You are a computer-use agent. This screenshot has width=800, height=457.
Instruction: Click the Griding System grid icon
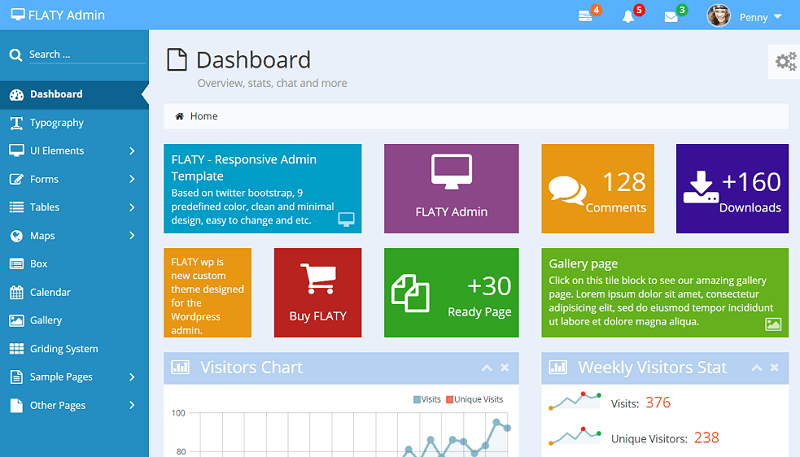point(16,348)
